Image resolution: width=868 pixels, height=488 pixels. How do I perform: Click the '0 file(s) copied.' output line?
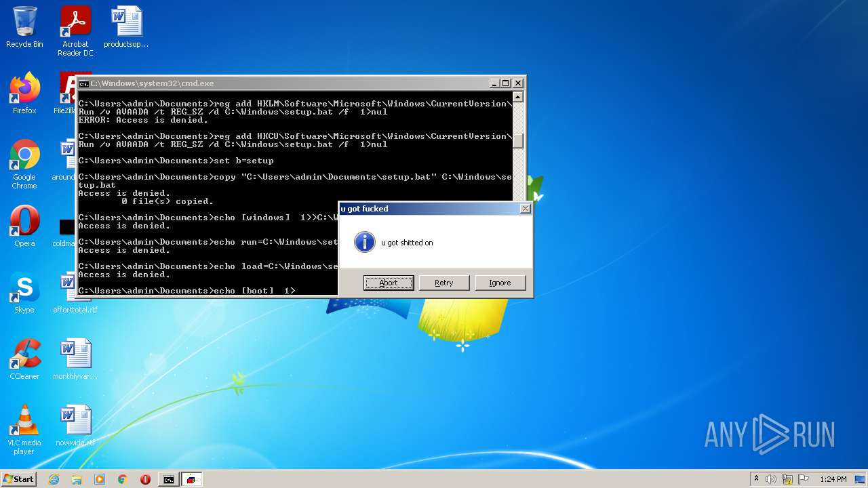tap(167, 201)
